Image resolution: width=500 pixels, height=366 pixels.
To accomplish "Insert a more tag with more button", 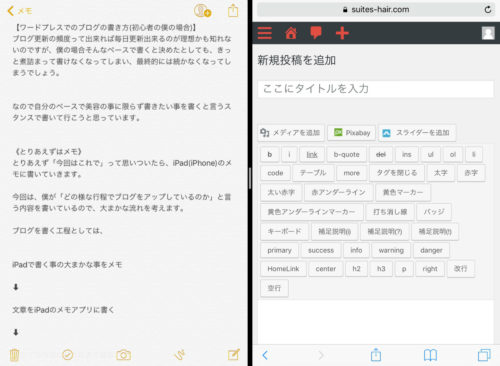I will [x=351, y=173].
